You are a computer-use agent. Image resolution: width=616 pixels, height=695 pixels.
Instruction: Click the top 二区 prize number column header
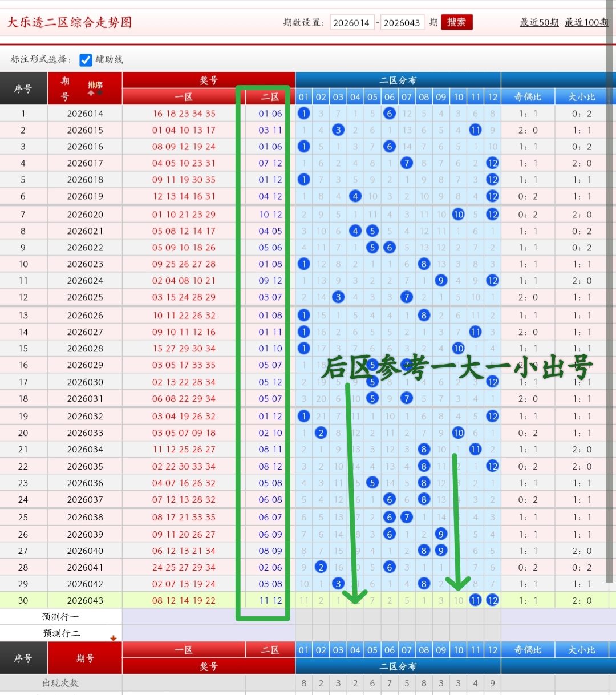270,97
